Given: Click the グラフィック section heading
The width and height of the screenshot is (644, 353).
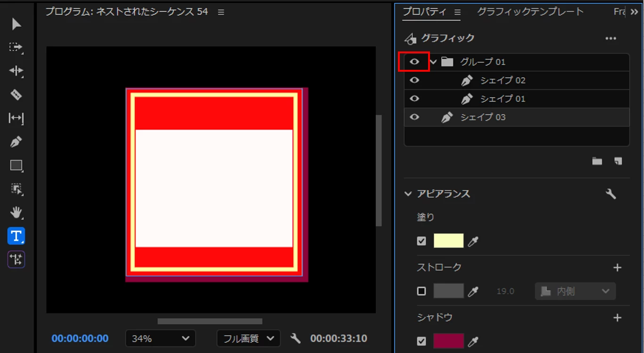Looking at the screenshot, I should coord(447,38).
